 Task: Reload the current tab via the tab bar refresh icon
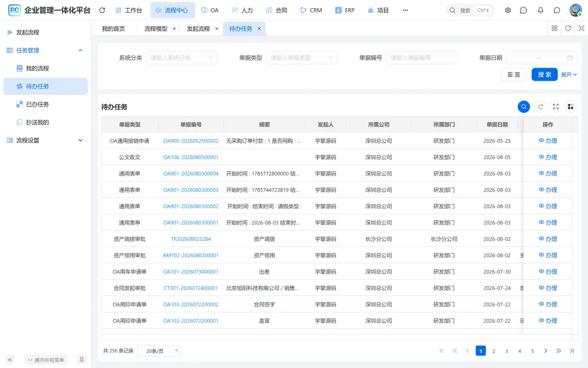568,28
